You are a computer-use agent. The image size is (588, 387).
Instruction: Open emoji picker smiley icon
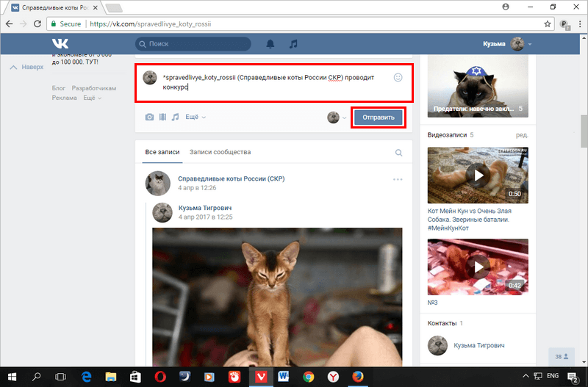click(x=398, y=78)
